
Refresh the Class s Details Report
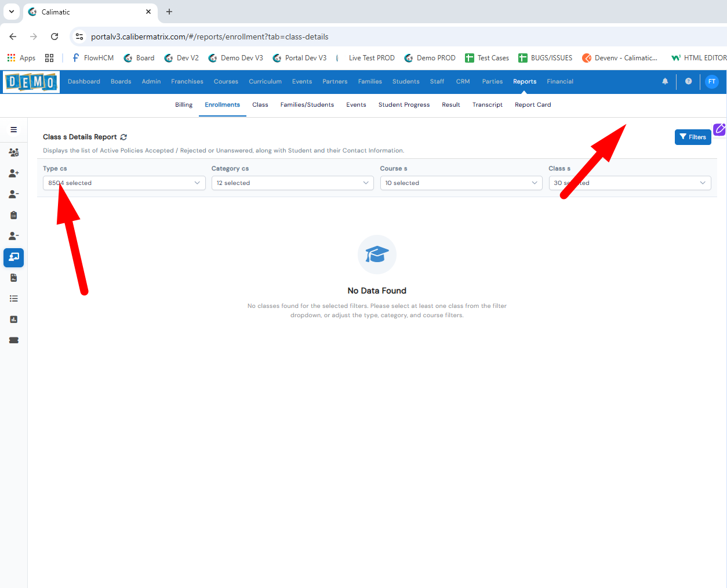[123, 137]
